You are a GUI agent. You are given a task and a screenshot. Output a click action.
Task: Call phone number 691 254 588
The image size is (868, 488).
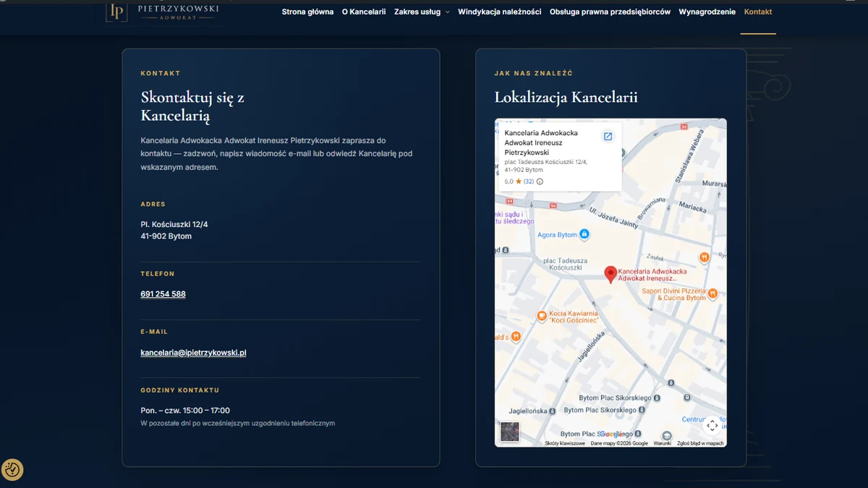(x=163, y=294)
